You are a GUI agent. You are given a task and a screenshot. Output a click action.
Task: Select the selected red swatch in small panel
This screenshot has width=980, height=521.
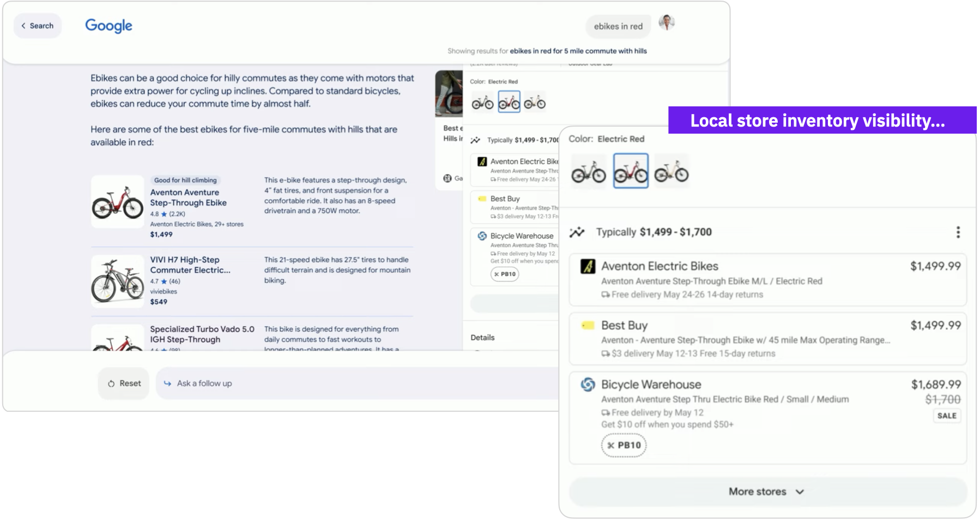509,102
